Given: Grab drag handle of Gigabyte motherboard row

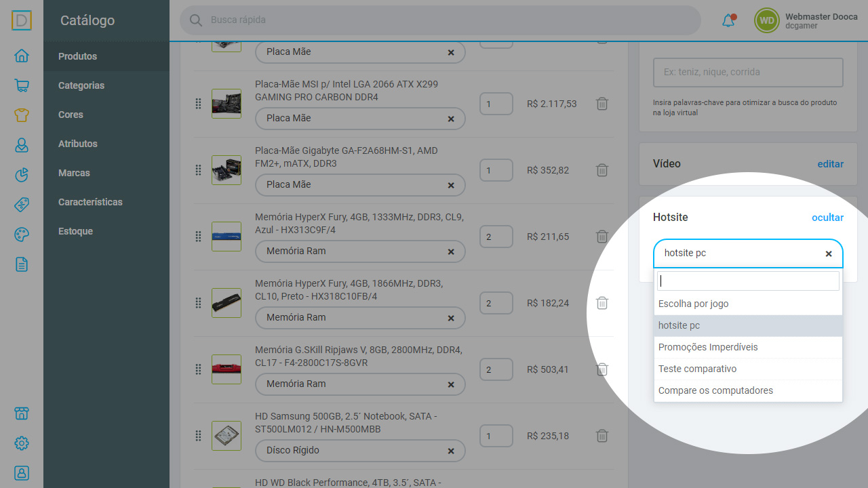Looking at the screenshot, I should 199,170.
